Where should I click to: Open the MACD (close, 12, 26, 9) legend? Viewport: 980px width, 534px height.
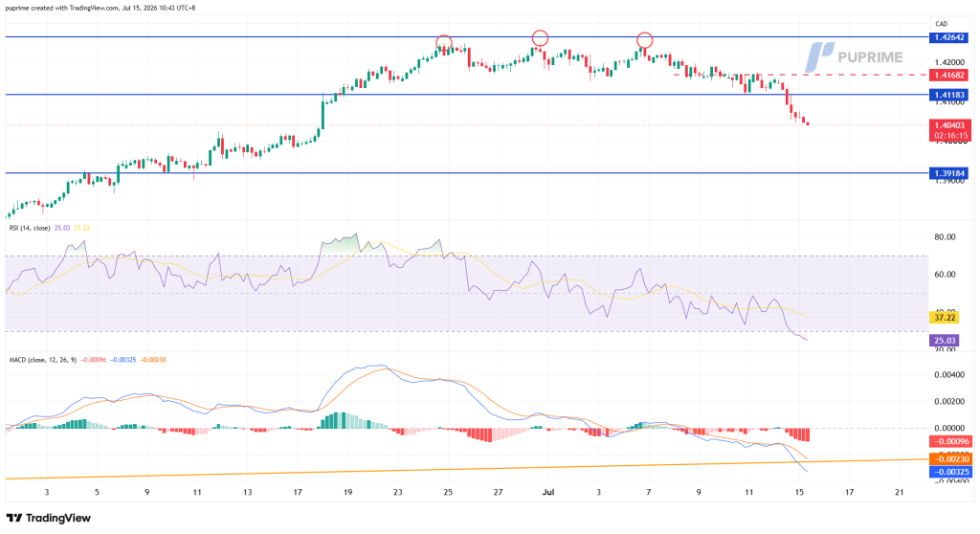click(42, 360)
